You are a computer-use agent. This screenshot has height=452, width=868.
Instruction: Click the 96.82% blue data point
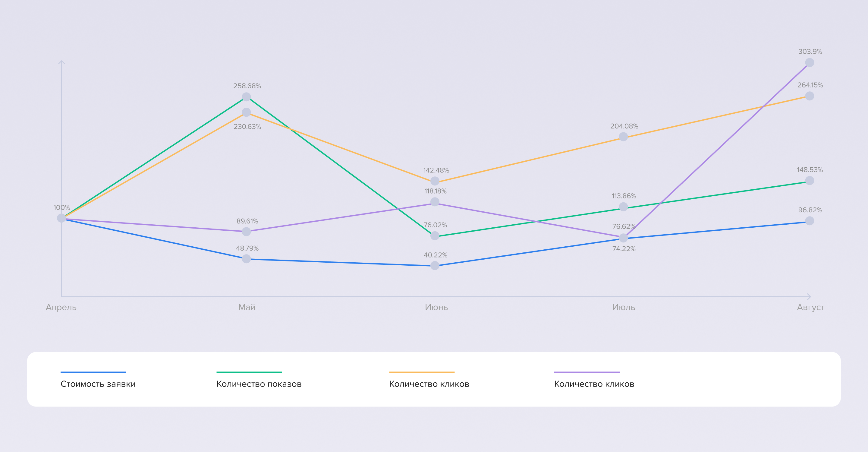coord(809,221)
